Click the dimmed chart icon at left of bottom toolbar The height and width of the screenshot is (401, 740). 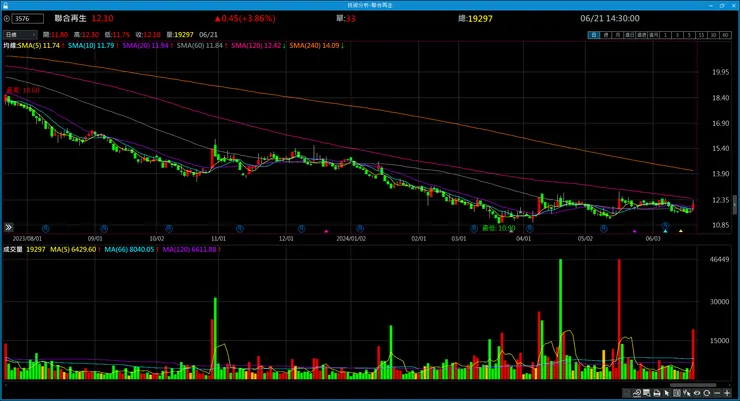click(x=627, y=393)
